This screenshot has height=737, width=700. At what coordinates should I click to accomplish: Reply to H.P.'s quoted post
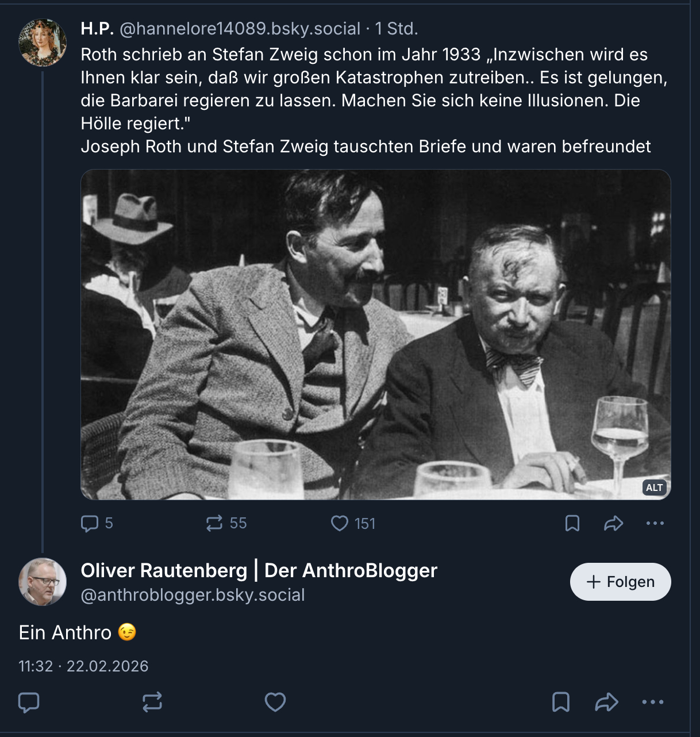click(90, 523)
